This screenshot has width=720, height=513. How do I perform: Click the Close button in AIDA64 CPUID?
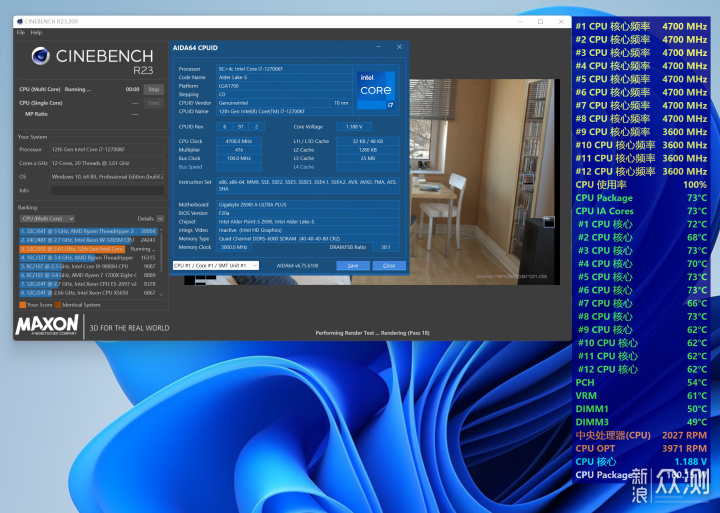point(389,265)
